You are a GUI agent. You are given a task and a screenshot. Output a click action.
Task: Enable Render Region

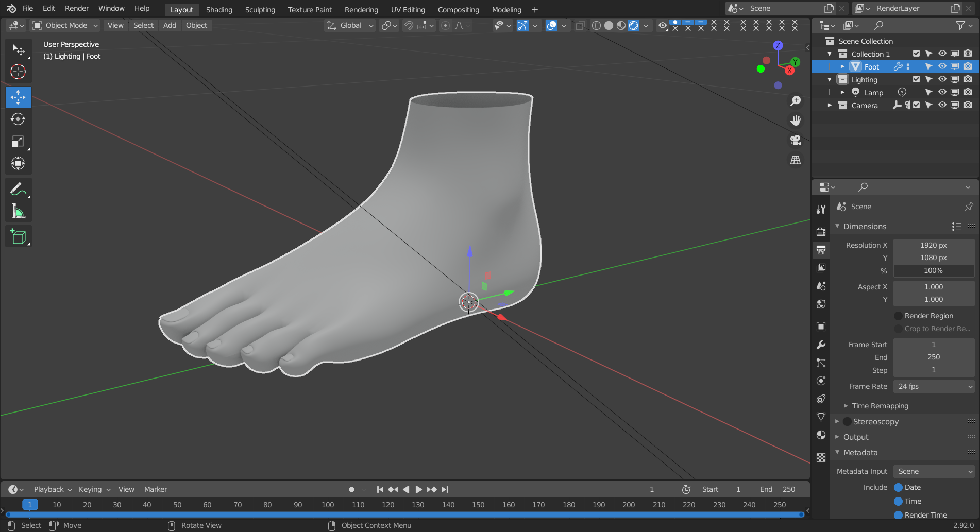tap(899, 315)
